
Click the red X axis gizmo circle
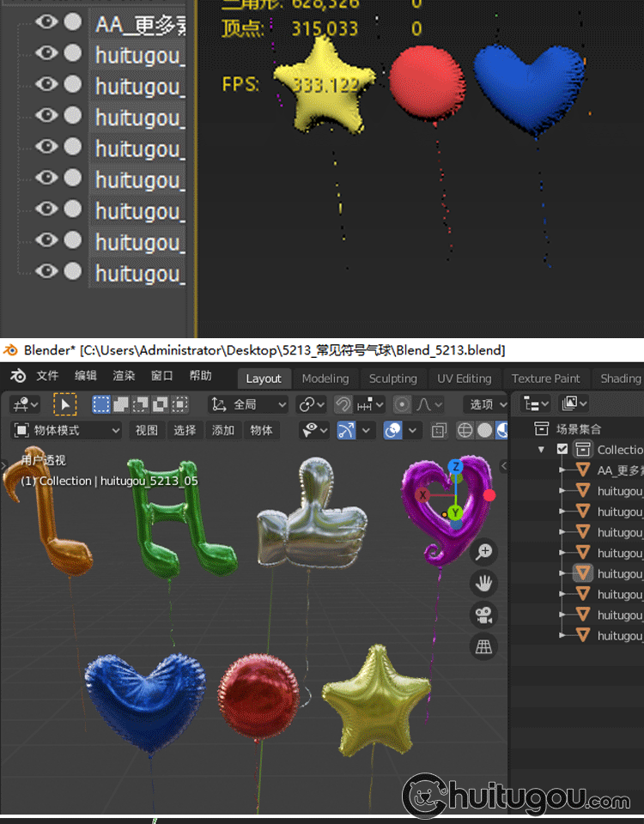(422, 495)
